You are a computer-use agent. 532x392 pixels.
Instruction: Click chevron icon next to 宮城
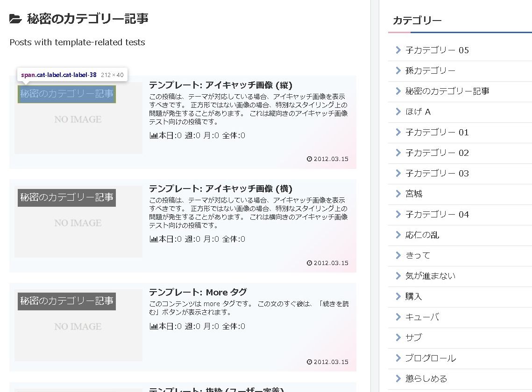pyautogui.click(x=398, y=194)
